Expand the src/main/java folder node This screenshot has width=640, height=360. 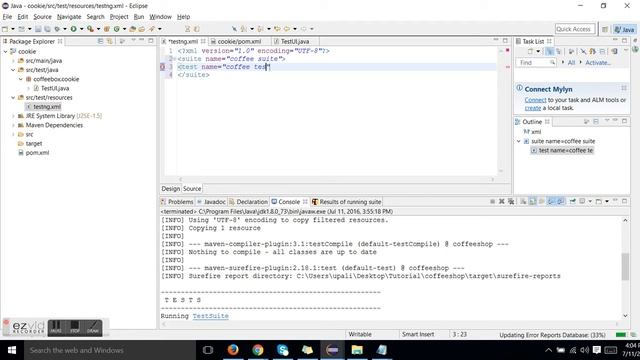tap(13, 61)
